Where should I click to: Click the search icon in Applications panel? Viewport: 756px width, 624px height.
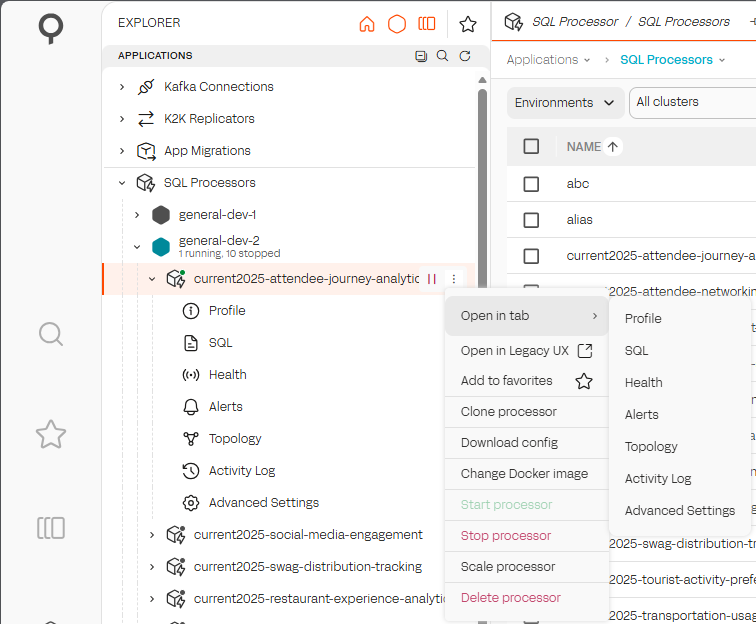[443, 56]
